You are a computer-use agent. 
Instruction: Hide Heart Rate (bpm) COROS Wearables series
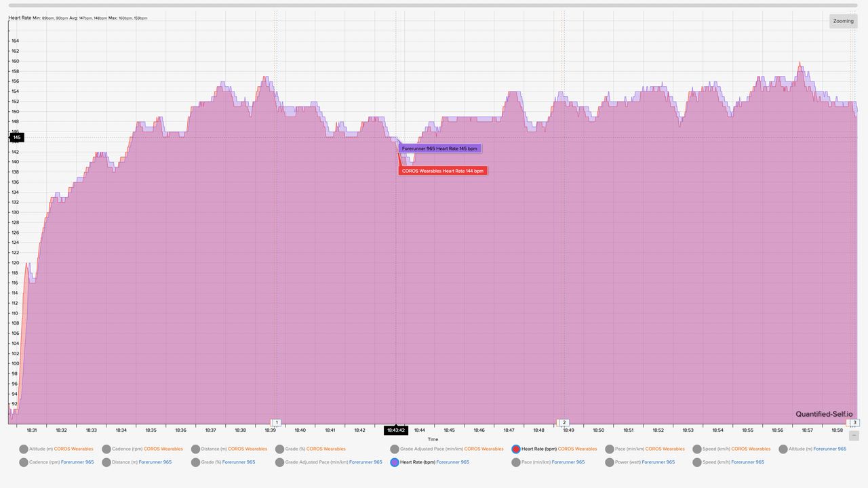pyautogui.click(x=554, y=449)
